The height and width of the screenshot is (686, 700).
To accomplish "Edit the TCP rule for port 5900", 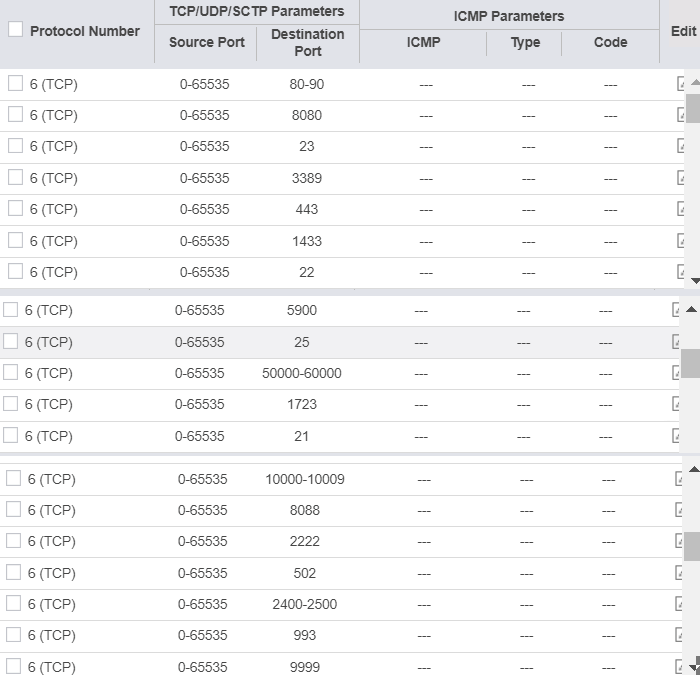I will [678, 310].
